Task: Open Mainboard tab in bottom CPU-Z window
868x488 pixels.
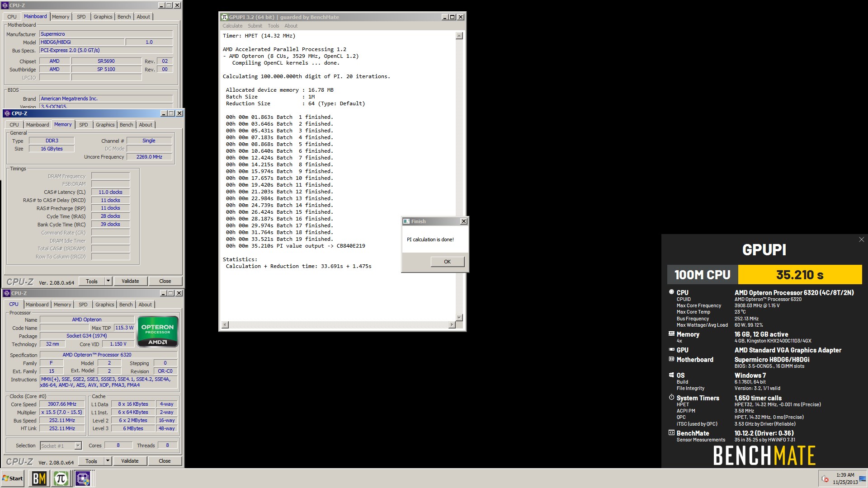Action: 37,305
